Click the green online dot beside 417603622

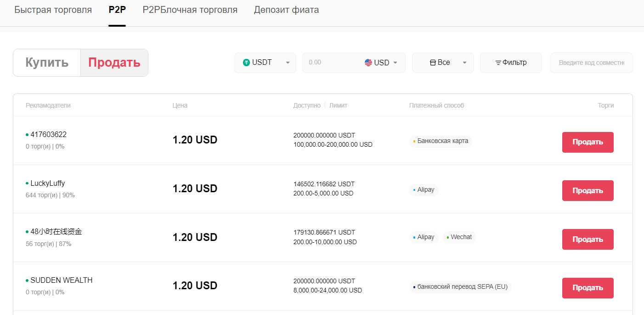click(26, 134)
